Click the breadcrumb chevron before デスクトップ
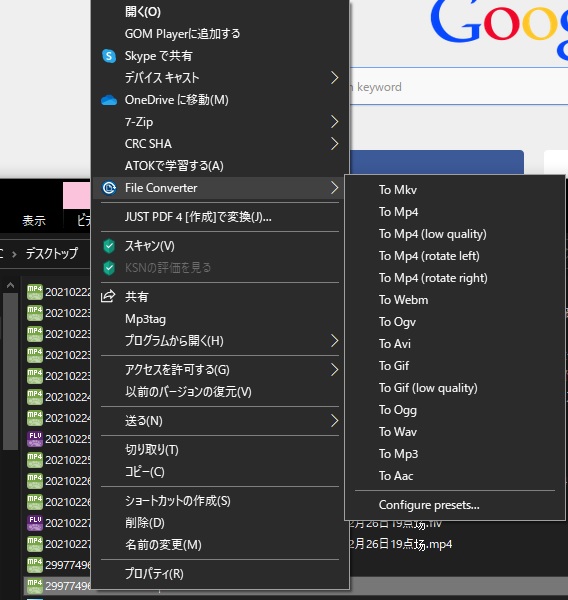 [14, 254]
